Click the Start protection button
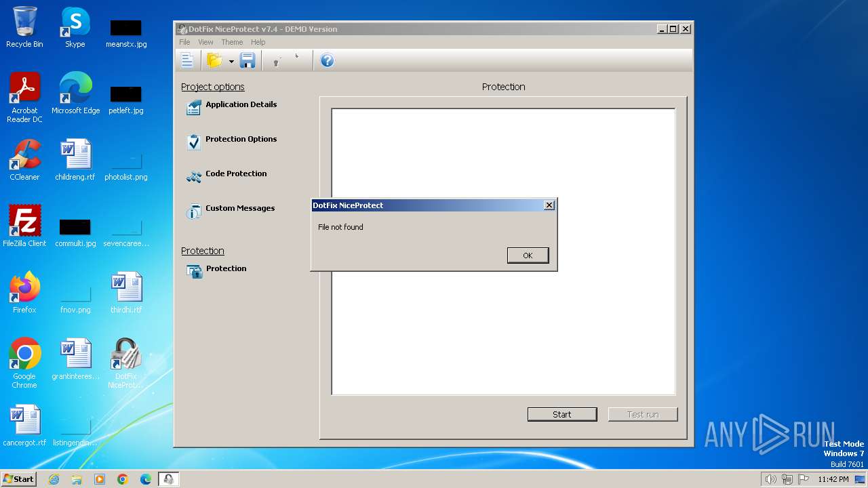The height and width of the screenshot is (488, 868). point(562,414)
